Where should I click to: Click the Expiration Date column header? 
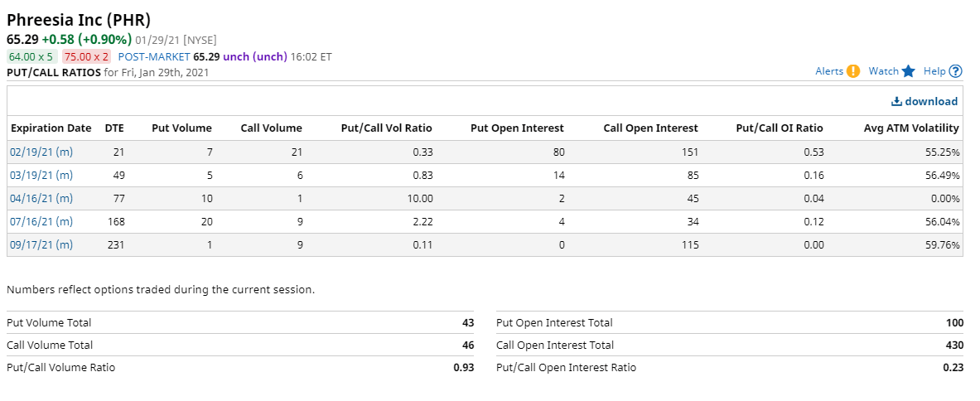coord(51,128)
